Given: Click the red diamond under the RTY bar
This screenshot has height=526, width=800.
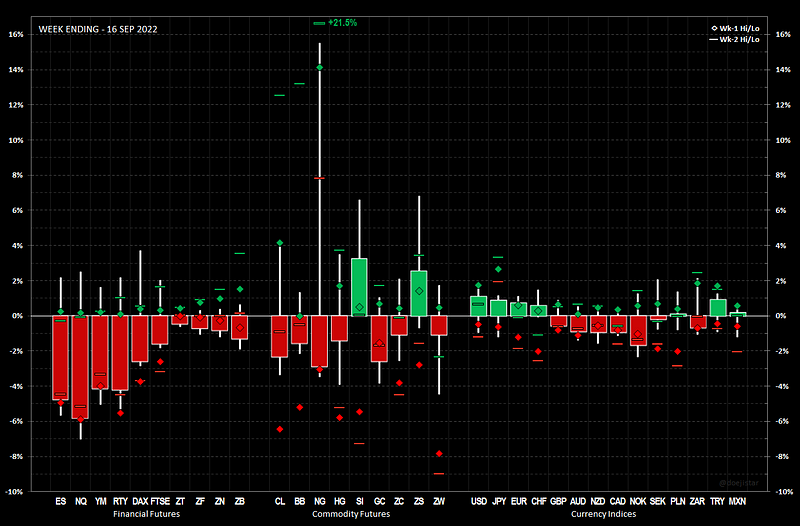Looking at the screenshot, I should point(120,413).
